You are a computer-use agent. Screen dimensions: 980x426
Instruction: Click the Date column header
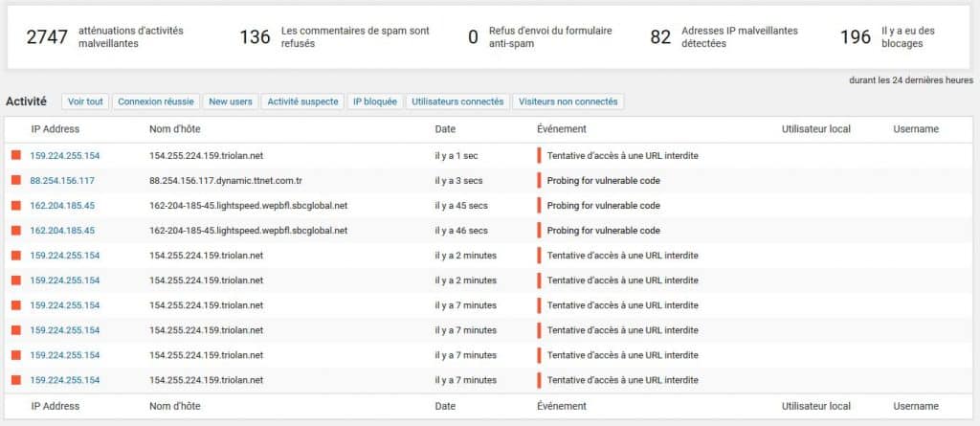(445, 129)
